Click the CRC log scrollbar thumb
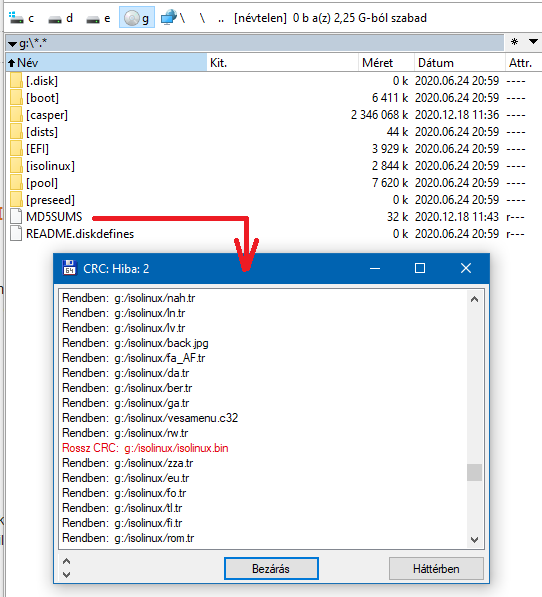Image resolution: width=542 pixels, height=597 pixels. [x=474, y=472]
